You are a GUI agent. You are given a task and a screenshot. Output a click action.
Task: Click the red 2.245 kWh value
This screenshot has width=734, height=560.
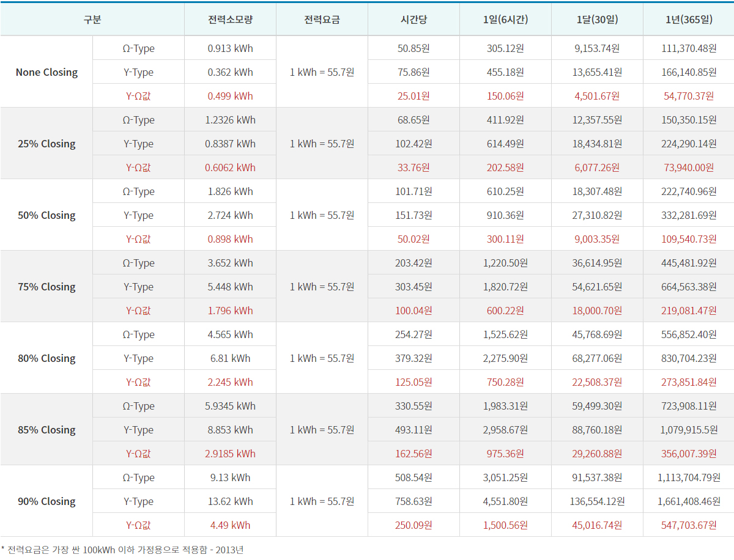click(230, 382)
